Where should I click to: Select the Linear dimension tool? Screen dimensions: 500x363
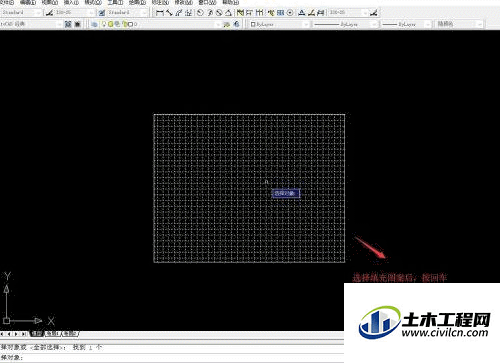[x=160, y=13]
